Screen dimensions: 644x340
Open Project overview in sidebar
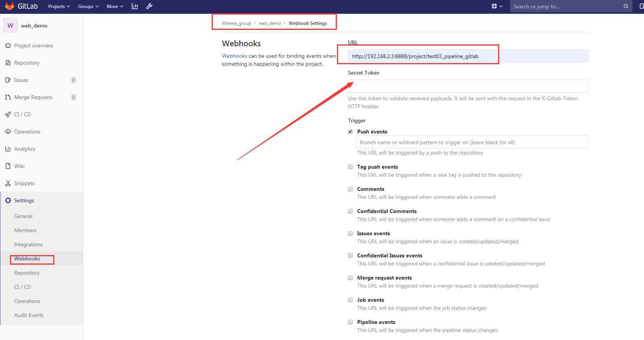(x=34, y=46)
